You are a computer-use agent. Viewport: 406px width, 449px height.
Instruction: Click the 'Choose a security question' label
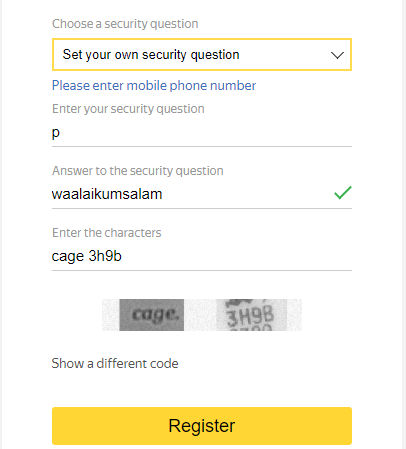[125, 24]
